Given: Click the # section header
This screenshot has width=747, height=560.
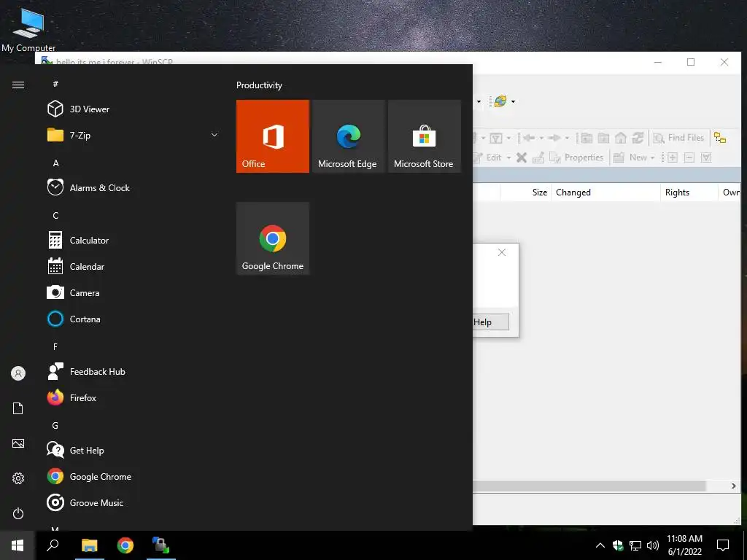Looking at the screenshot, I should 55,84.
